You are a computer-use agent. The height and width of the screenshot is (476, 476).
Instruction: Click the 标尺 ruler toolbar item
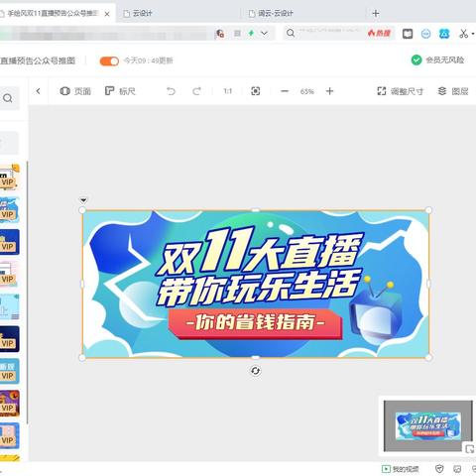coord(120,91)
